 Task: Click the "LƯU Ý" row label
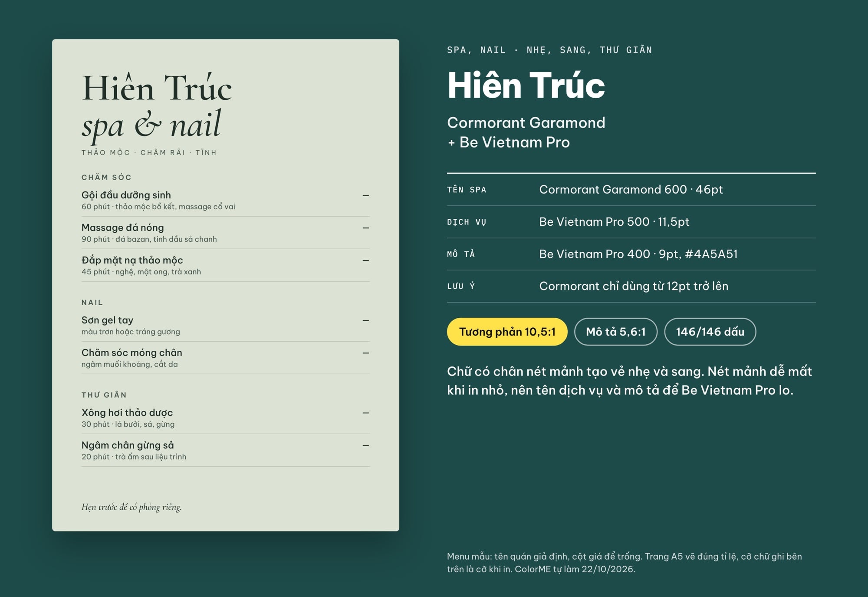[x=461, y=286]
